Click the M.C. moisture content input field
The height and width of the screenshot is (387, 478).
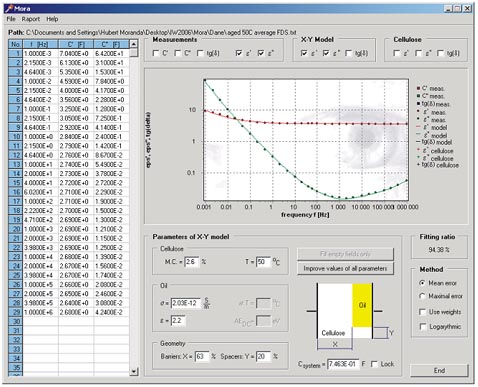point(192,262)
